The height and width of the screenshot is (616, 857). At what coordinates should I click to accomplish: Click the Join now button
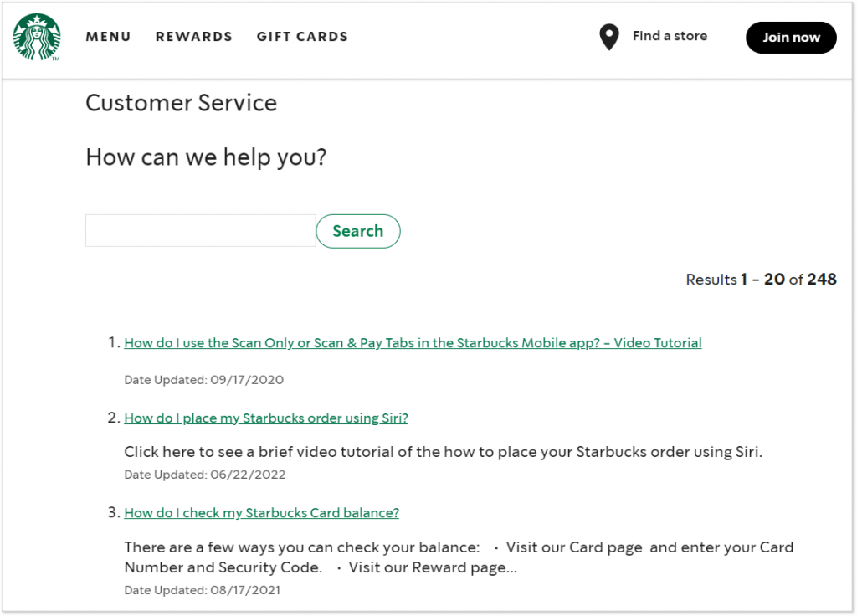[790, 38]
